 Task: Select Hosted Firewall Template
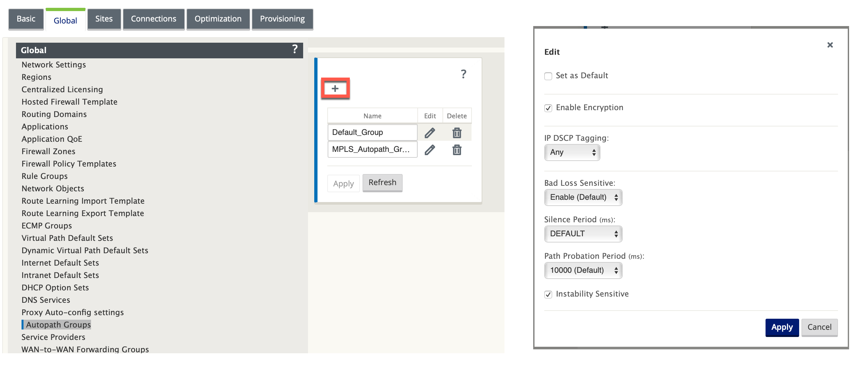(70, 102)
